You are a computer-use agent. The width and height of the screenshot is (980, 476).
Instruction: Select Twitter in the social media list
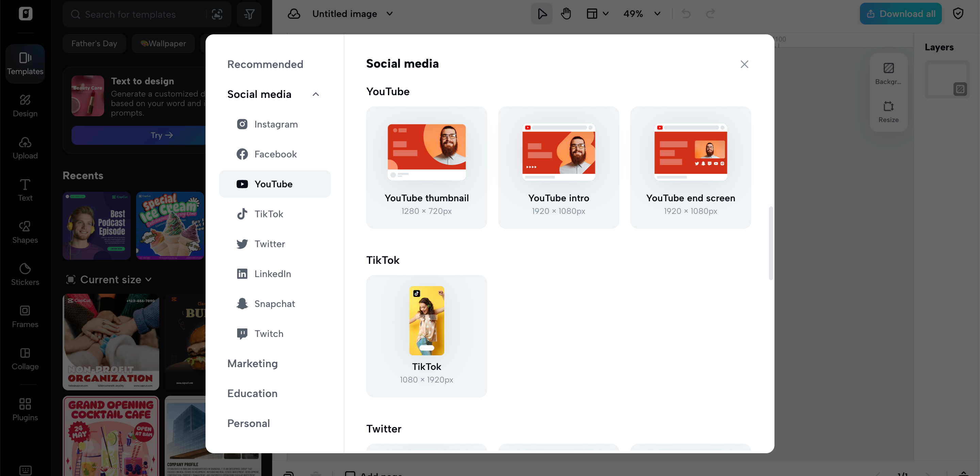(269, 244)
